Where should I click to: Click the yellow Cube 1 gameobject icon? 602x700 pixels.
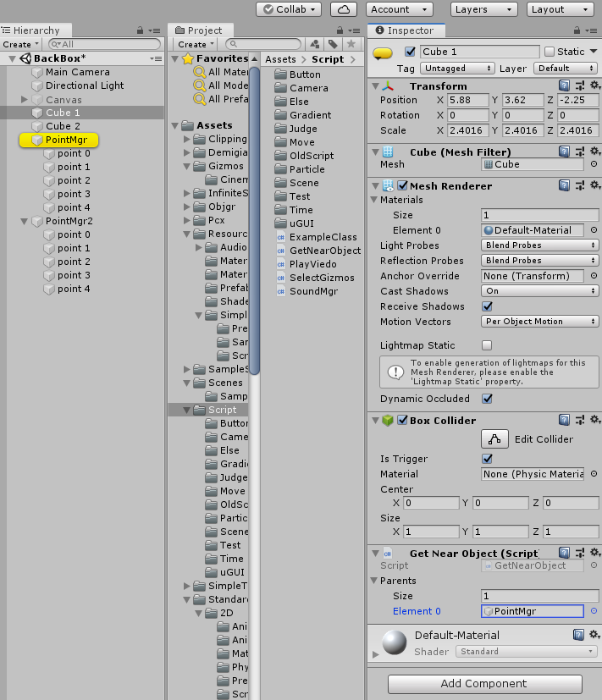[383, 53]
